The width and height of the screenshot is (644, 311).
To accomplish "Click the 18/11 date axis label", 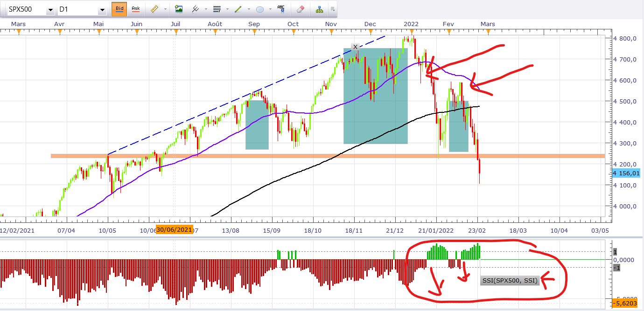I will click(x=354, y=230).
